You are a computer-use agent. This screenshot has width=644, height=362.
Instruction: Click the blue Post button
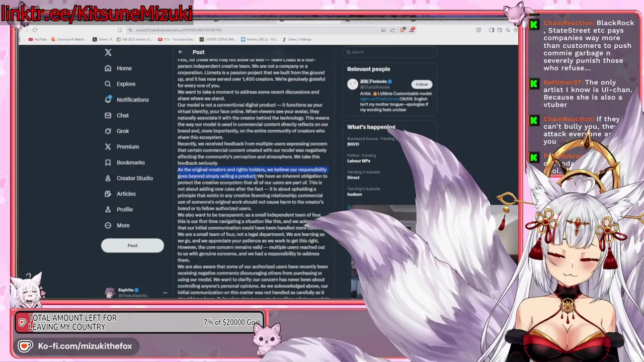pyautogui.click(x=132, y=245)
